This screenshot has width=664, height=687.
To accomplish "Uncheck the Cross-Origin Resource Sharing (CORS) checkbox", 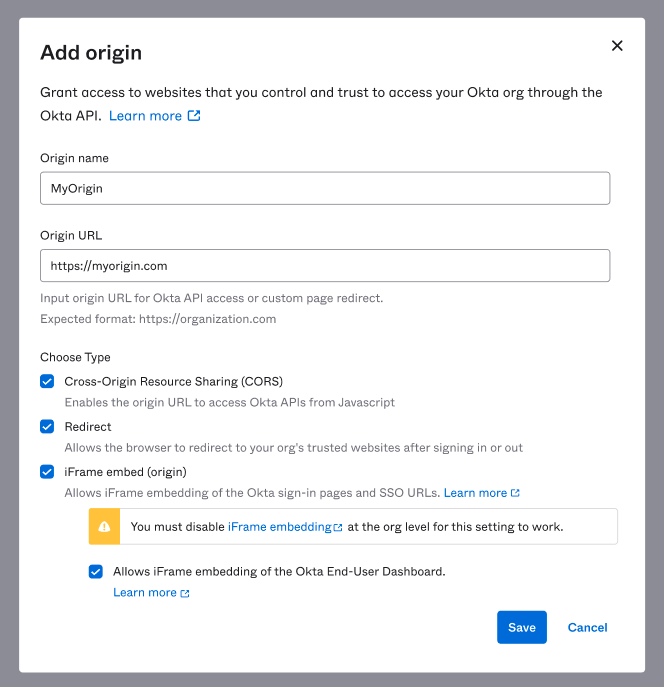I will tap(47, 381).
